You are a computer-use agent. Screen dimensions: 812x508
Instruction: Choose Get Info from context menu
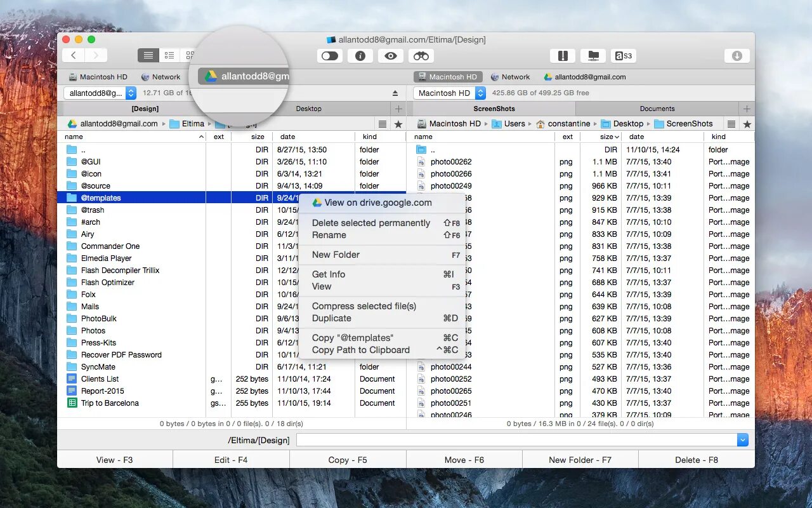coord(383,274)
